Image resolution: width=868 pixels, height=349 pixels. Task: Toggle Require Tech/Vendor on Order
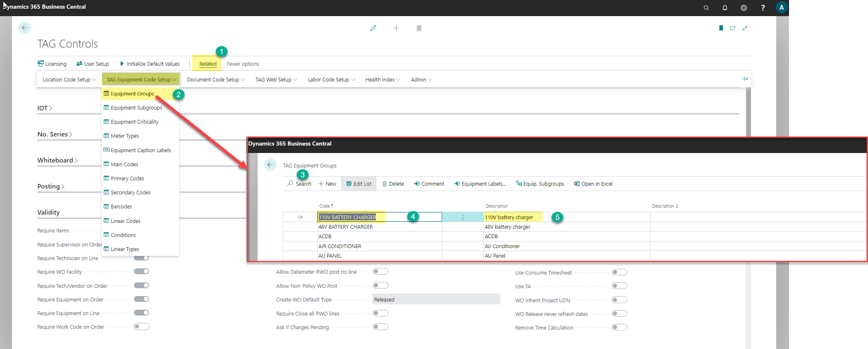tap(141, 285)
